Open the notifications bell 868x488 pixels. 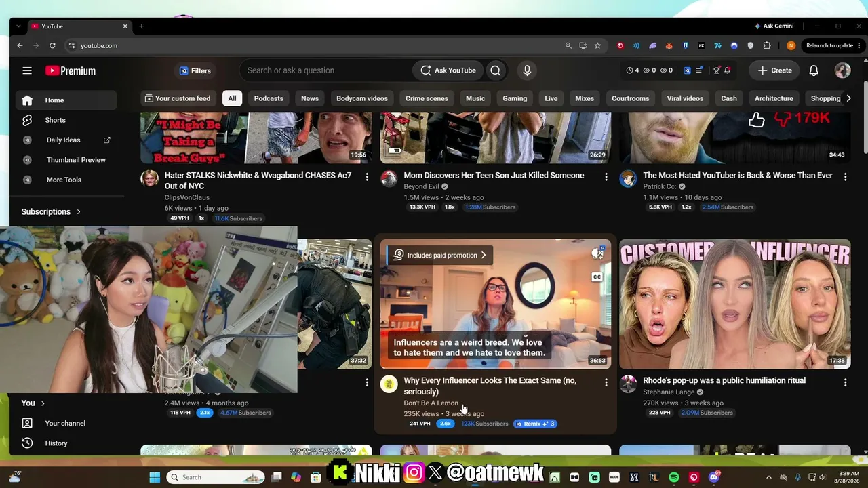[814, 70]
